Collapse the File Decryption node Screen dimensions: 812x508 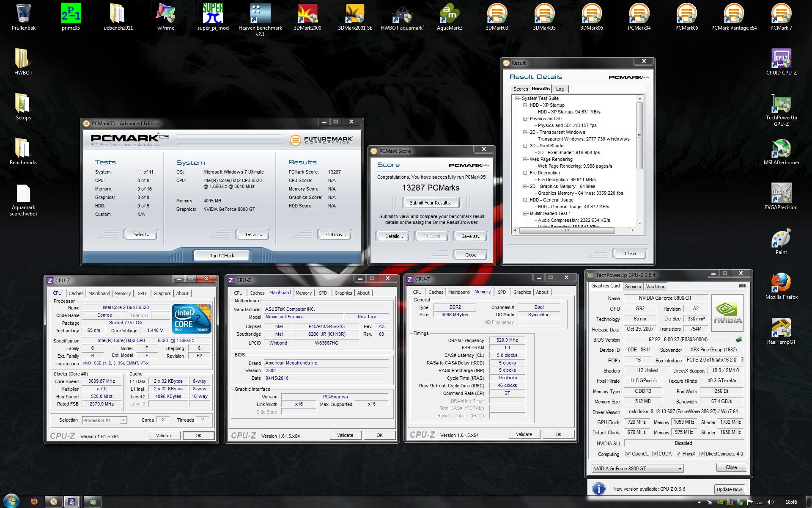click(525, 173)
